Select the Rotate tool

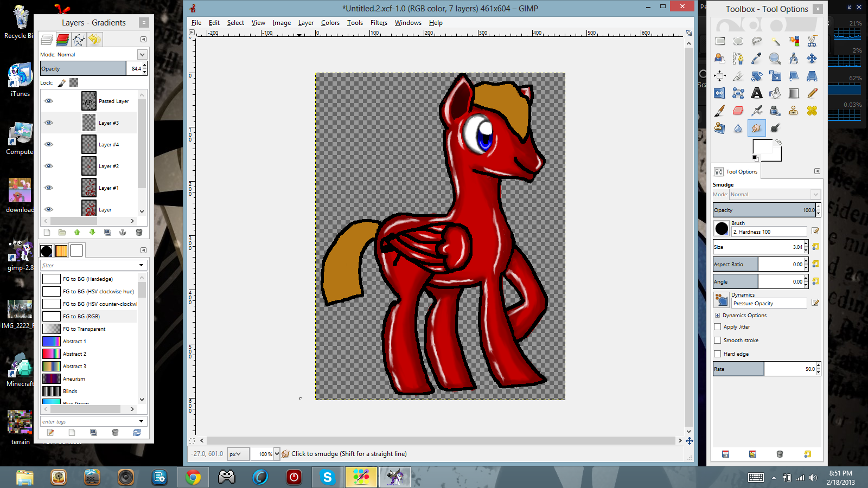[757, 76]
